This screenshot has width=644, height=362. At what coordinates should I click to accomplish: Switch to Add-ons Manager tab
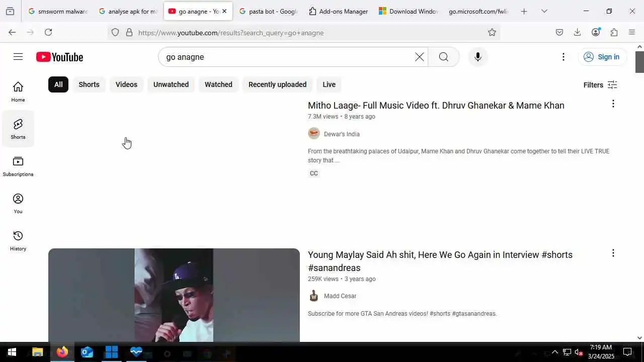[x=339, y=11]
